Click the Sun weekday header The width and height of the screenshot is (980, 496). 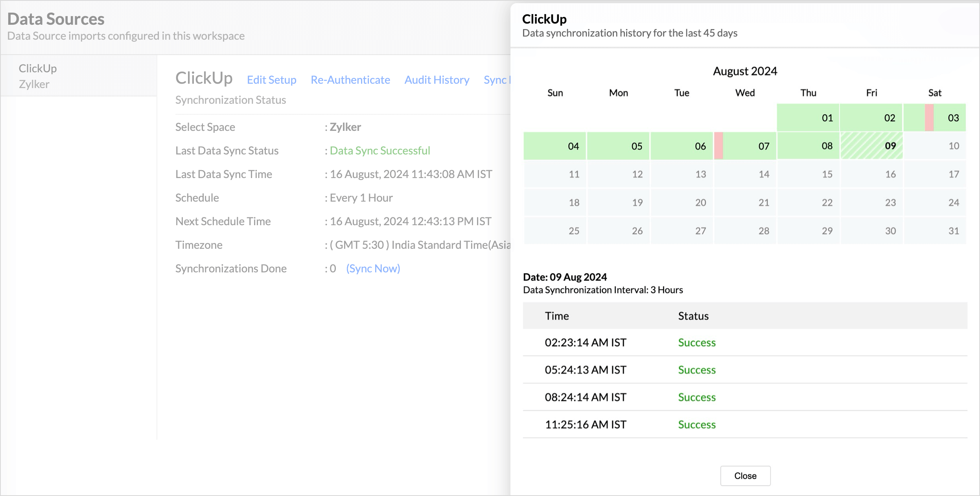(555, 93)
